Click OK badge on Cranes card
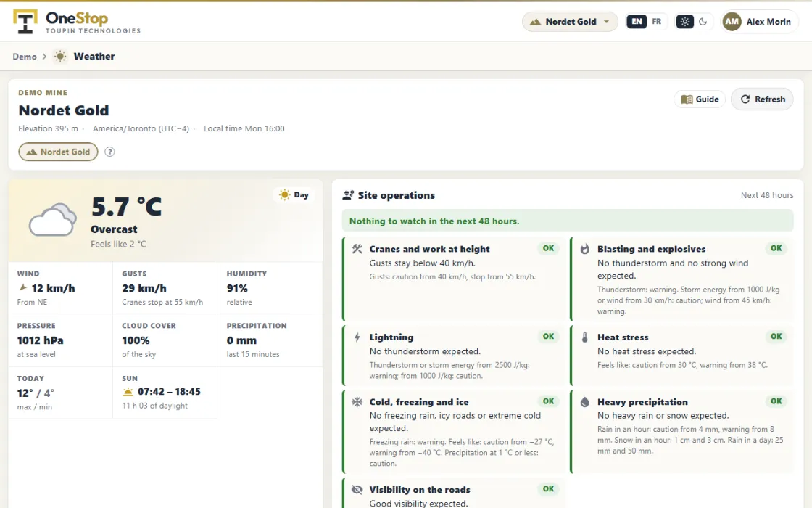Image resolution: width=812 pixels, height=508 pixels. pyautogui.click(x=548, y=248)
